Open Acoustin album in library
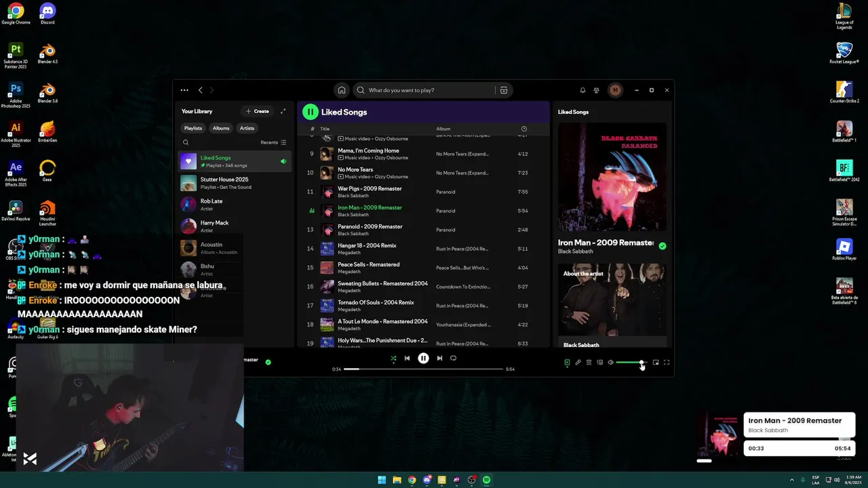This screenshot has height=488, width=868. pos(235,248)
